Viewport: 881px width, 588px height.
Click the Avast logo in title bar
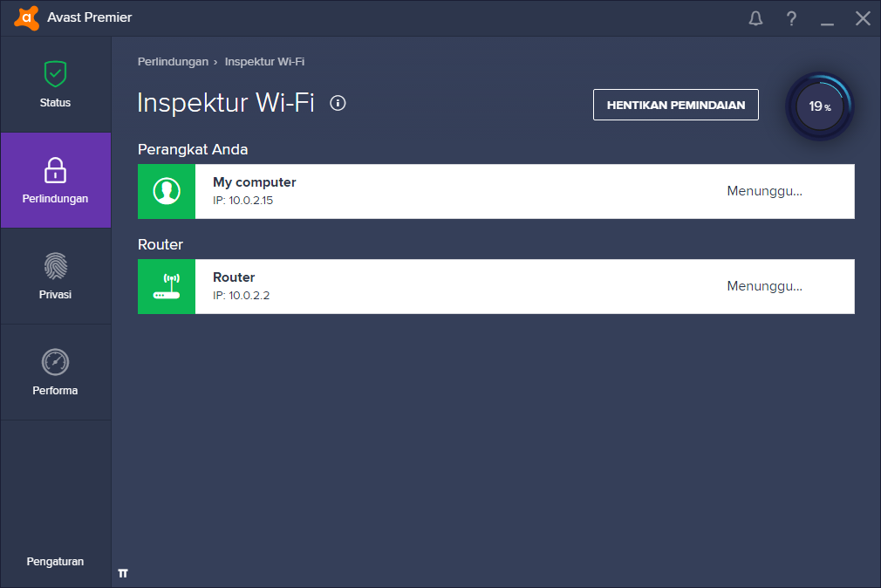pos(25,17)
